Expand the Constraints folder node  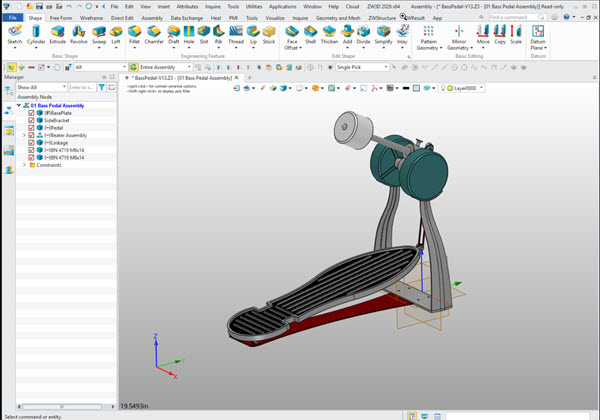pyautogui.click(x=24, y=165)
